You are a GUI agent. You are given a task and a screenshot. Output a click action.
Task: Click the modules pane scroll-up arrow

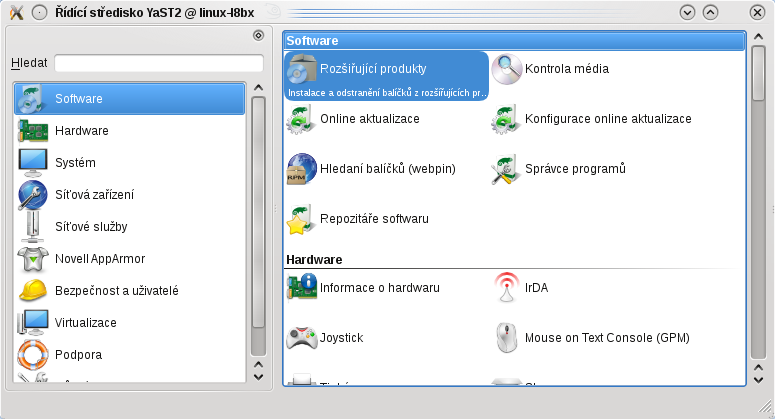(x=758, y=37)
